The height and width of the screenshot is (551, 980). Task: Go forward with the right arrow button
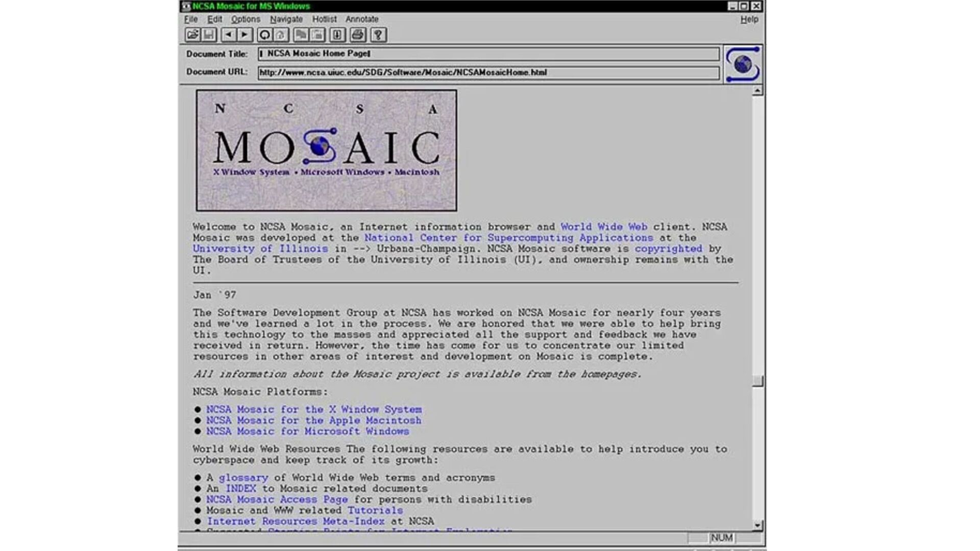(x=244, y=35)
